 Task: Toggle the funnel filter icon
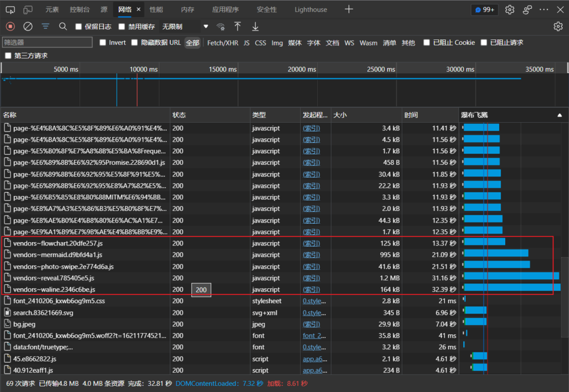point(46,26)
